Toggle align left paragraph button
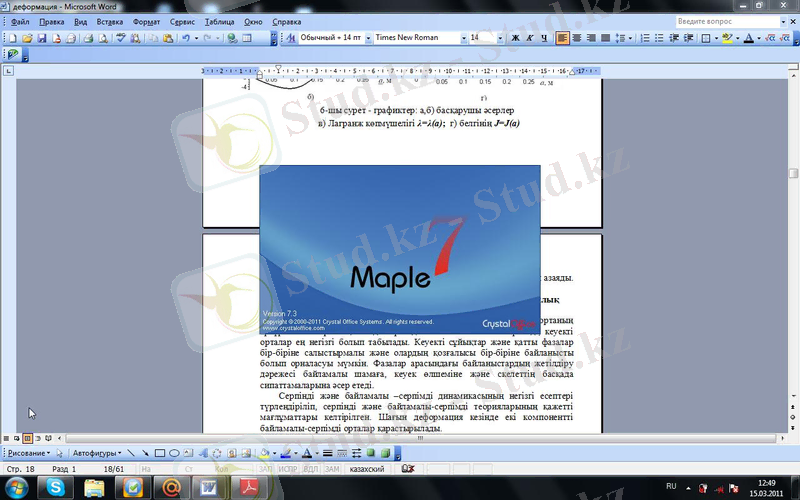The width and height of the screenshot is (800, 500). click(562, 38)
